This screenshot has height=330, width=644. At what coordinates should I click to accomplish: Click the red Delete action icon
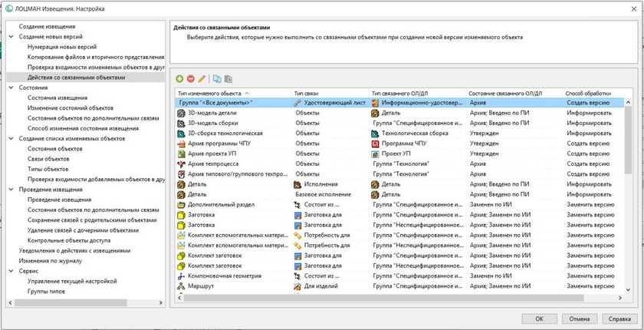pyautogui.click(x=190, y=79)
